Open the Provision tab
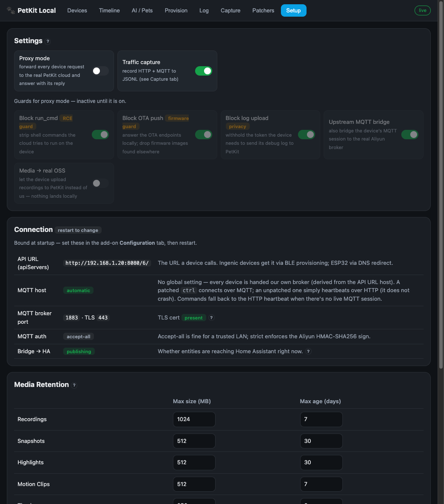Image resolution: width=444 pixels, height=504 pixels. tap(176, 10)
